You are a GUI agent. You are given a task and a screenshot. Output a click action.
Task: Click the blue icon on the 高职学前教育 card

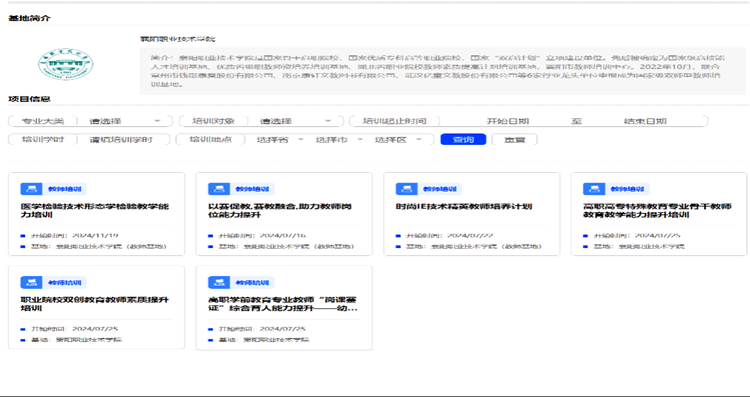click(219, 282)
